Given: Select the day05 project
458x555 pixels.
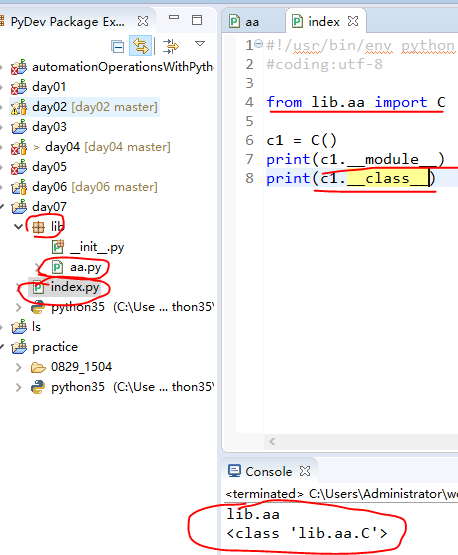Looking at the screenshot, I should click(x=49, y=167).
